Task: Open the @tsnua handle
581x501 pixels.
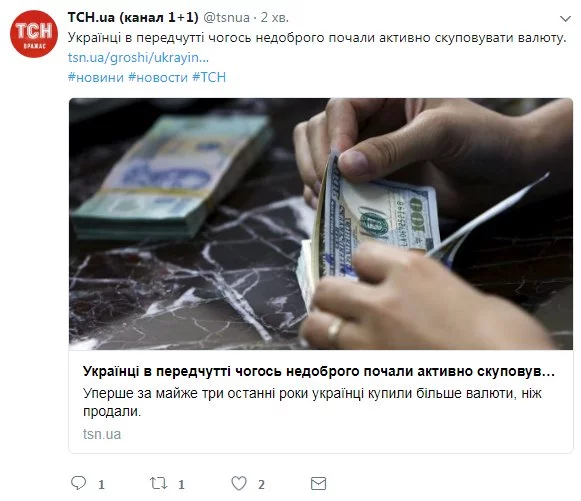Action: coord(226,17)
